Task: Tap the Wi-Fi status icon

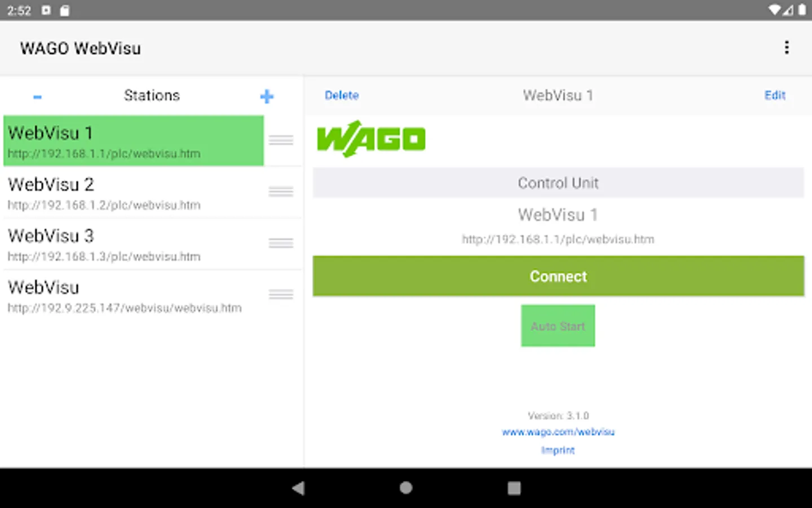Action: (774, 10)
